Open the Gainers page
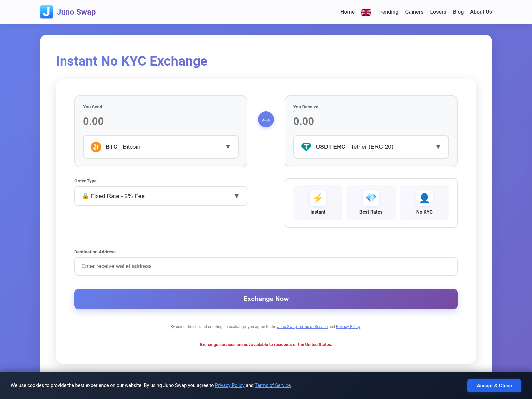The height and width of the screenshot is (399, 532). coord(414,12)
